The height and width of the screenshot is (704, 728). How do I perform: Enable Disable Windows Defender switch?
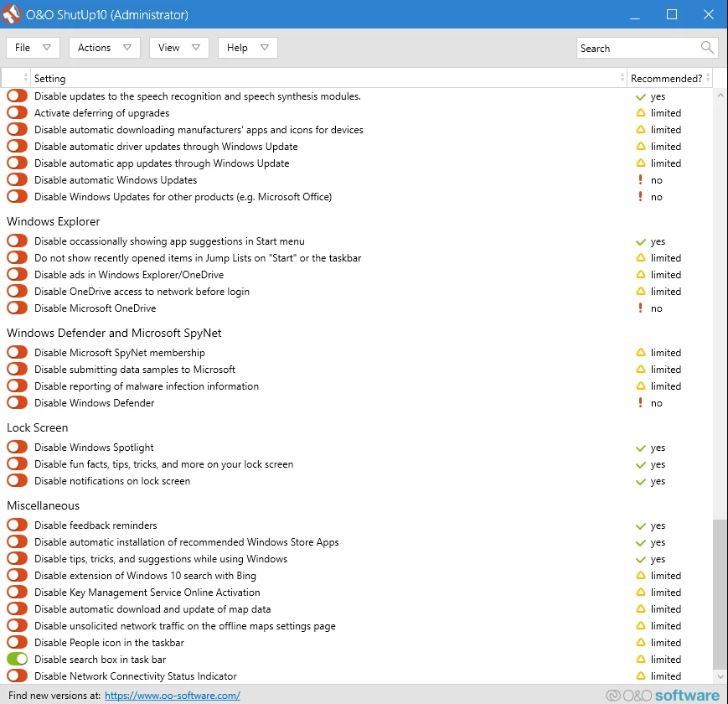[x=18, y=402]
